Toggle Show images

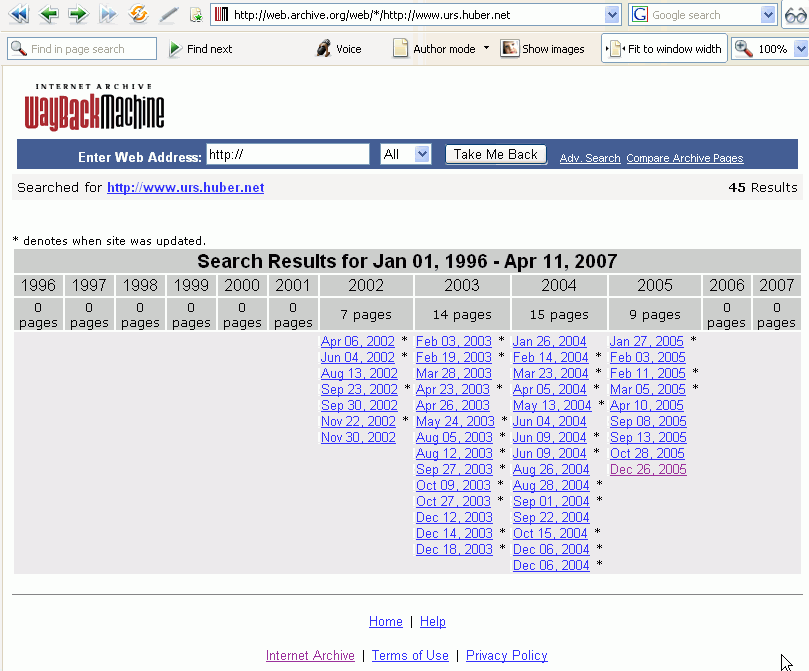(x=543, y=48)
